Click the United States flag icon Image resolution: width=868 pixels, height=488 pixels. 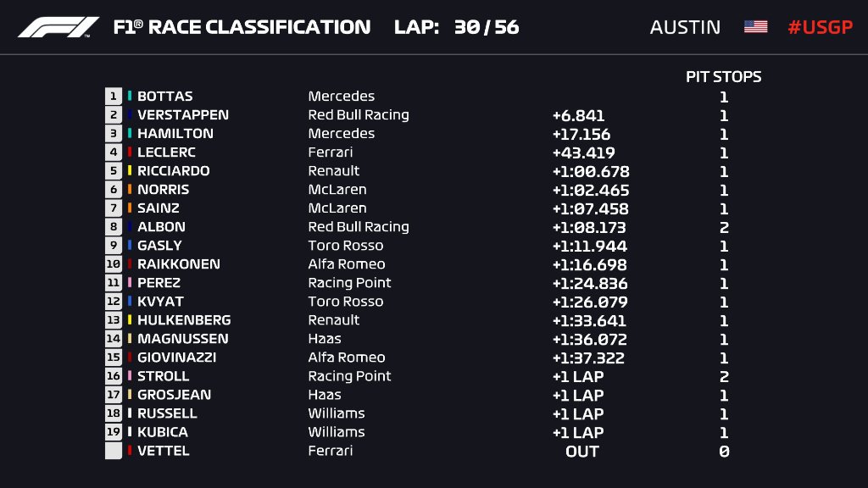click(755, 26)
